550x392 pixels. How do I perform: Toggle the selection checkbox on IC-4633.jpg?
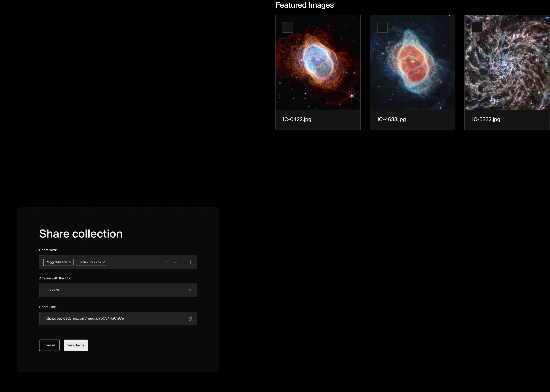pos(382,27)
